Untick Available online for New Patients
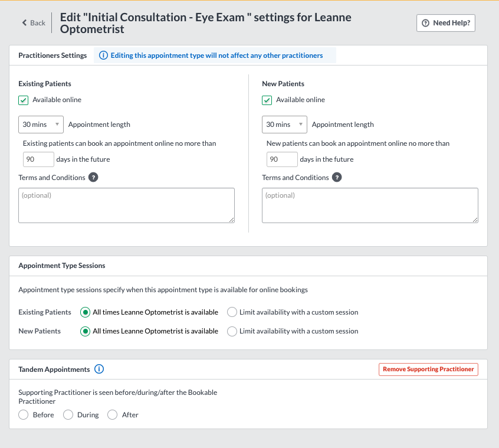 click(267, 100)
